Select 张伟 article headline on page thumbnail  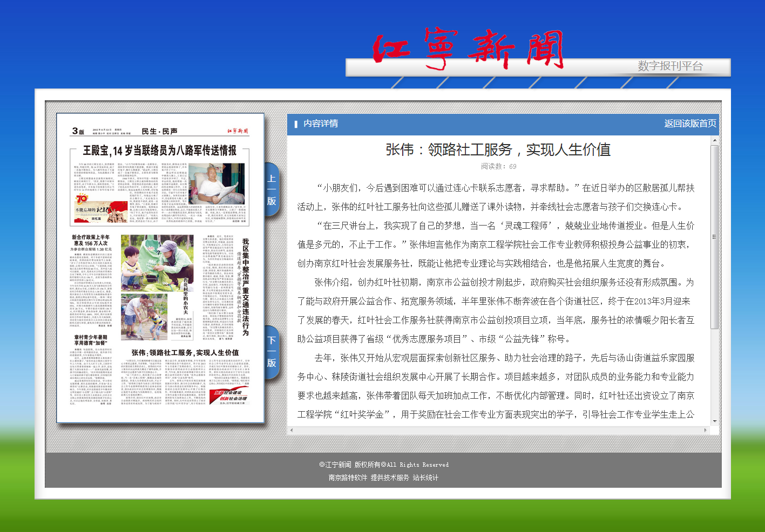185,352
